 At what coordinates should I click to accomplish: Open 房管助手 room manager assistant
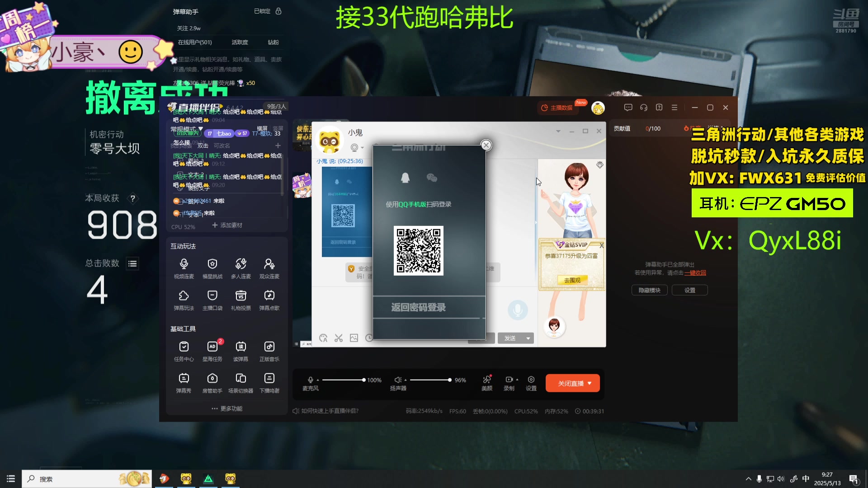[212, 383]
